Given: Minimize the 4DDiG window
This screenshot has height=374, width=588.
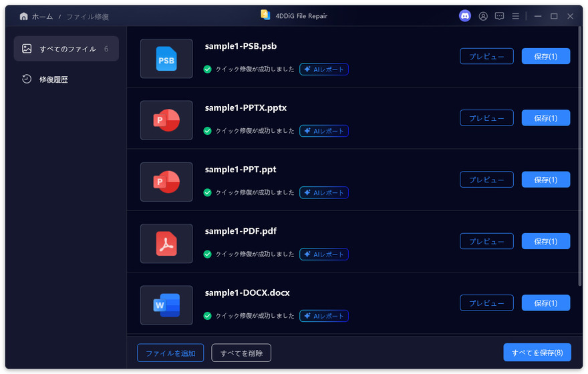Looking at the screenshot, I should point(538,16).
